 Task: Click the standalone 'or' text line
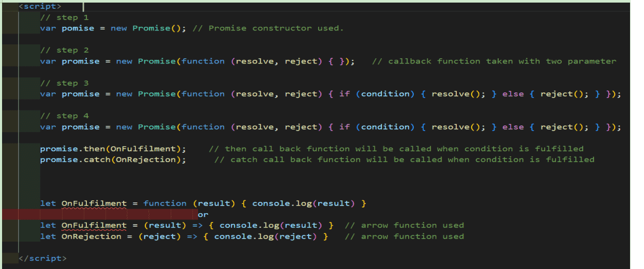[x=203, y=214]
